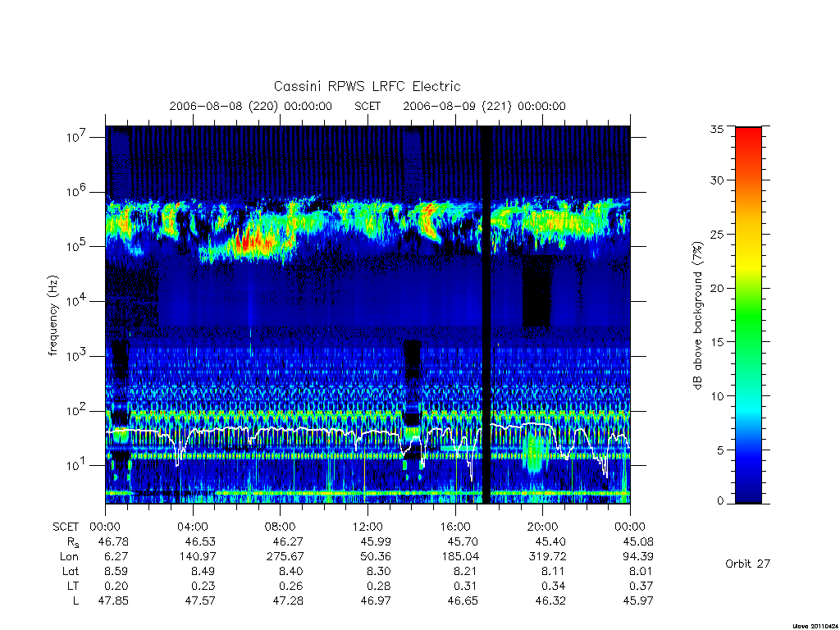This screenshot has height=630, width=840.
Task: Click the 16:00 time axis label
Action: point(455,527)
